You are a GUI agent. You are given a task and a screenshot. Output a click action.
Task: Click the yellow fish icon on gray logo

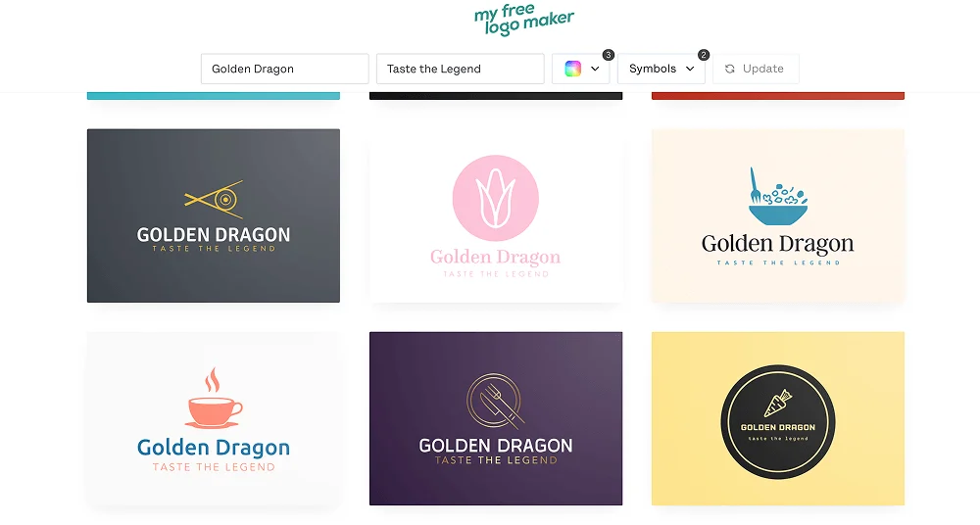pos(214,199)
